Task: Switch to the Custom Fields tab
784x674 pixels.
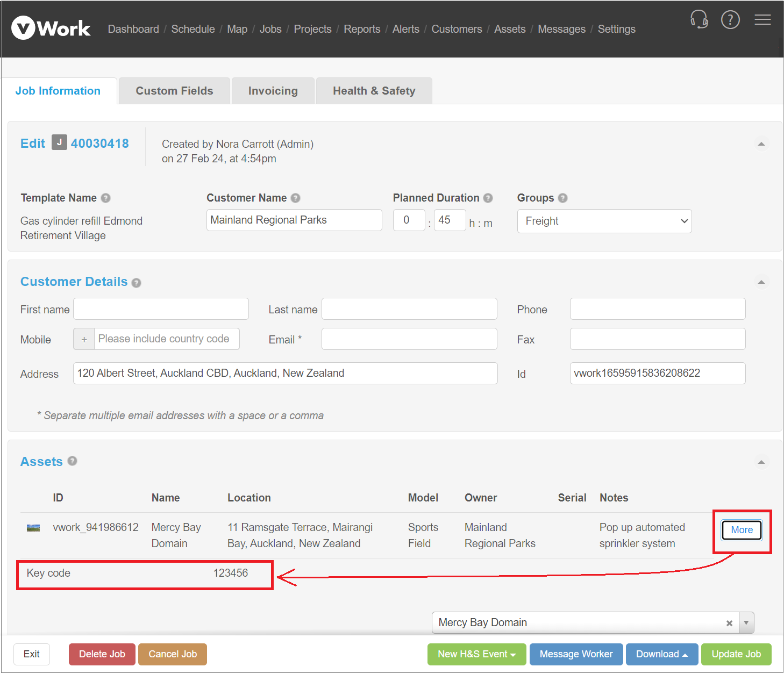Action: [174, 90]
